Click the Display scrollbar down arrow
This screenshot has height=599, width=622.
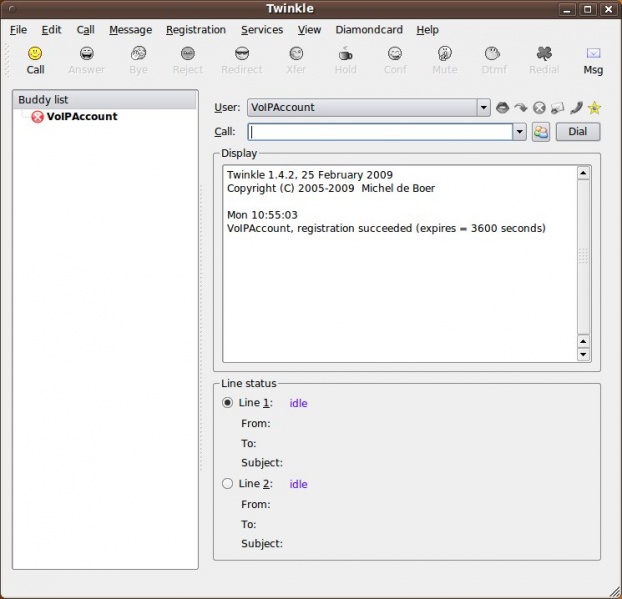tap(584, 354)
